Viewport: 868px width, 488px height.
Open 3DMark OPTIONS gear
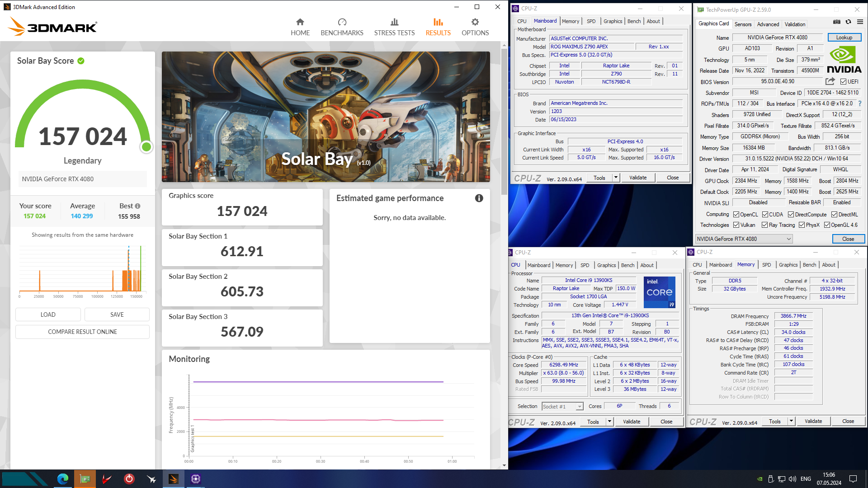click(475, 27)
